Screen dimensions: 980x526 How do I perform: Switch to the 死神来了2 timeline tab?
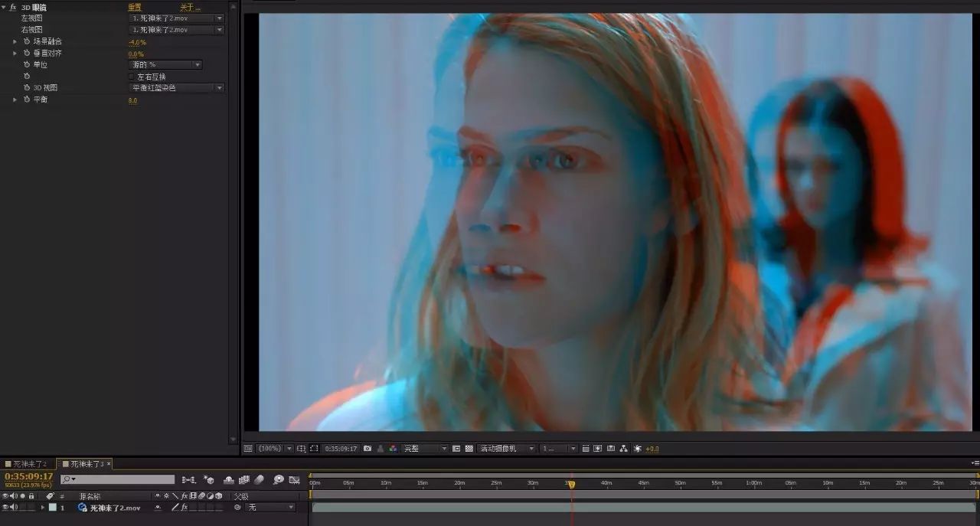[26, 464]
